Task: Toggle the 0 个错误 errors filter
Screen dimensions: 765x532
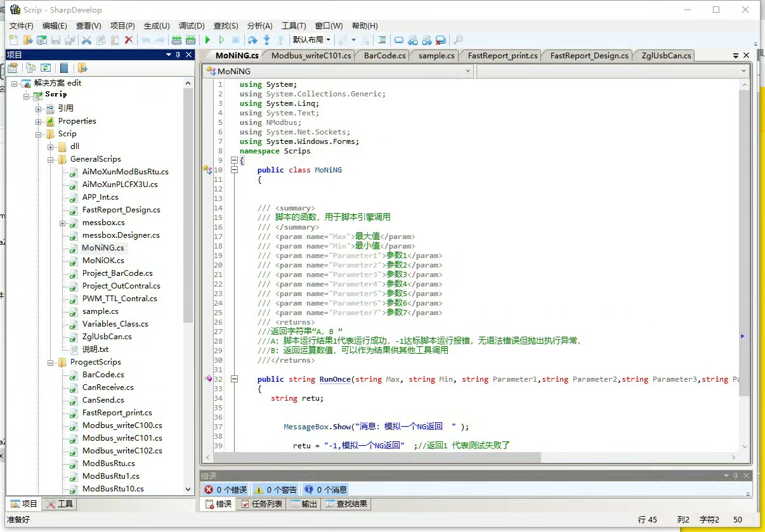Action: click(x=226, y=490)
